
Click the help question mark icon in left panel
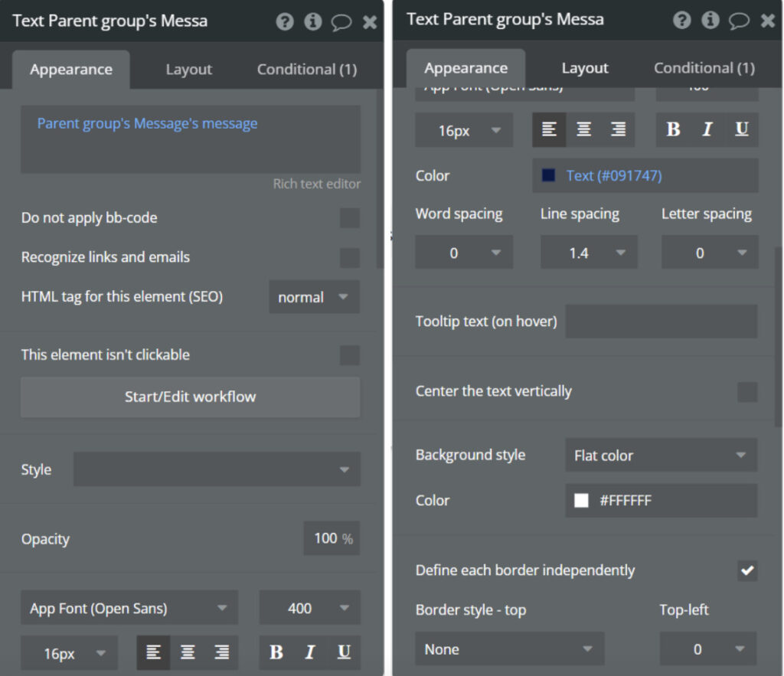click(x=285, y=21)
